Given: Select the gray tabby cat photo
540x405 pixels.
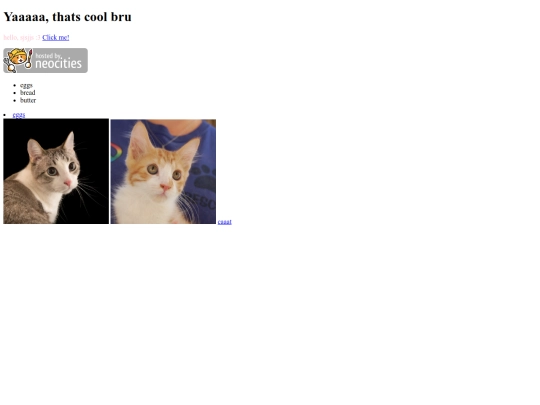Looking at the screenshot, I should click(x=56, y=171).
